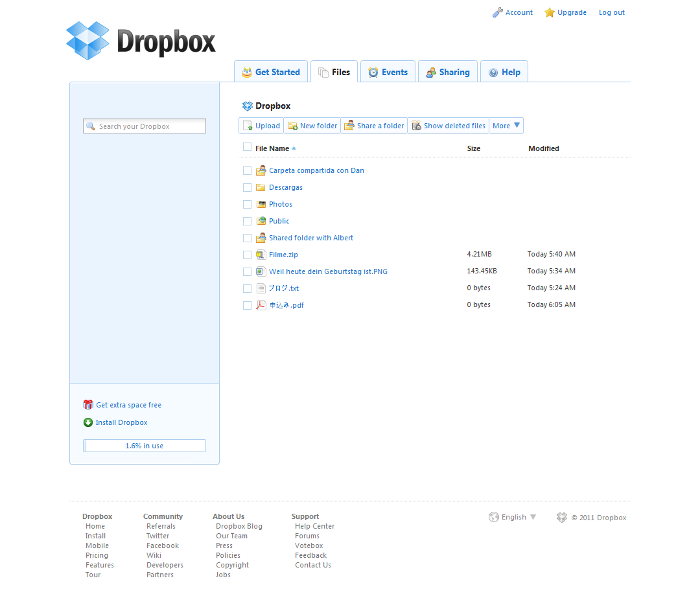Viewport: 700px width, 596px height.
Task: Open the Sharing tab
Action: [447, 72]
